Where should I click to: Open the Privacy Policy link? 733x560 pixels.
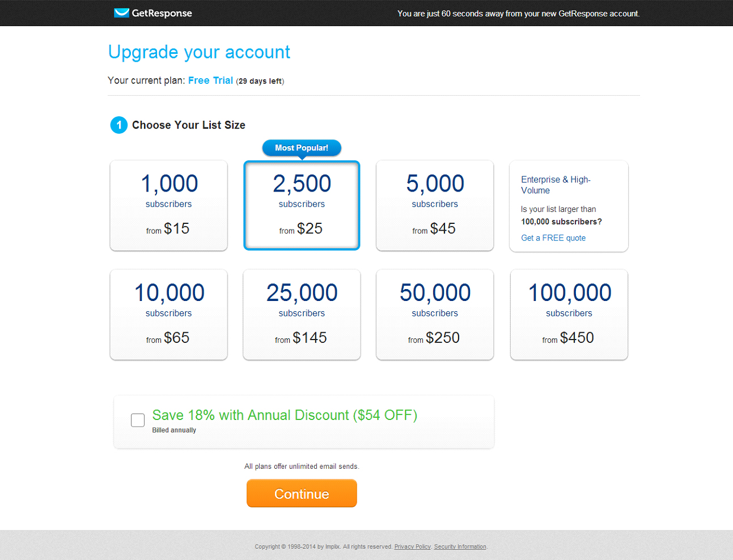coord(413,547)
